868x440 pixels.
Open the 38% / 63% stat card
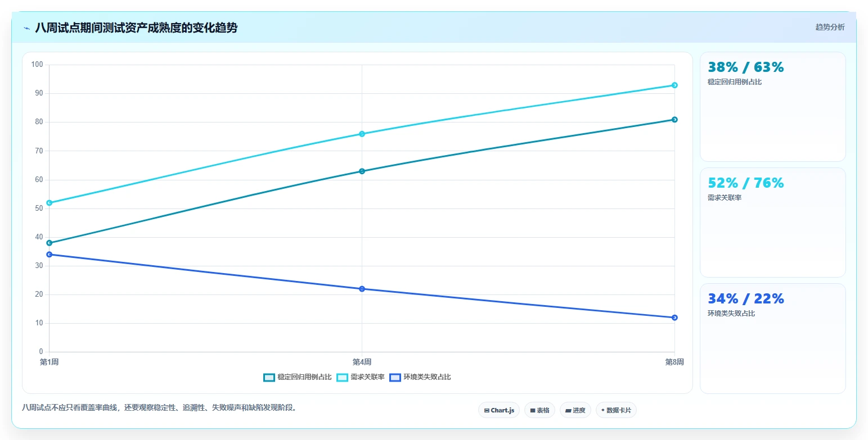772,107
